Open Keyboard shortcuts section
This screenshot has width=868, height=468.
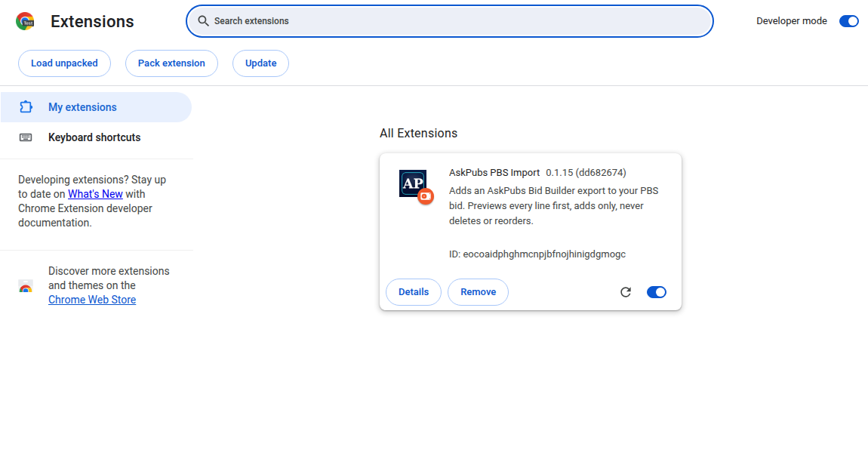point(97,137)
